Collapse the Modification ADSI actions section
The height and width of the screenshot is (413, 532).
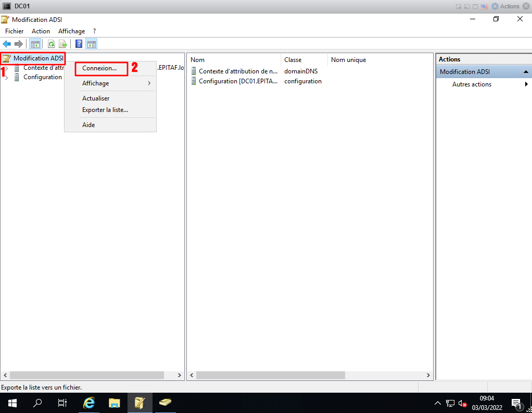coord(526,72)
